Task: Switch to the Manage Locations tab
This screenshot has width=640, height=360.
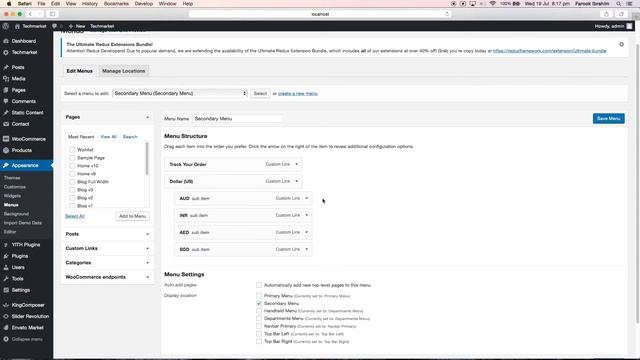Action: click(x=124, y=71)
